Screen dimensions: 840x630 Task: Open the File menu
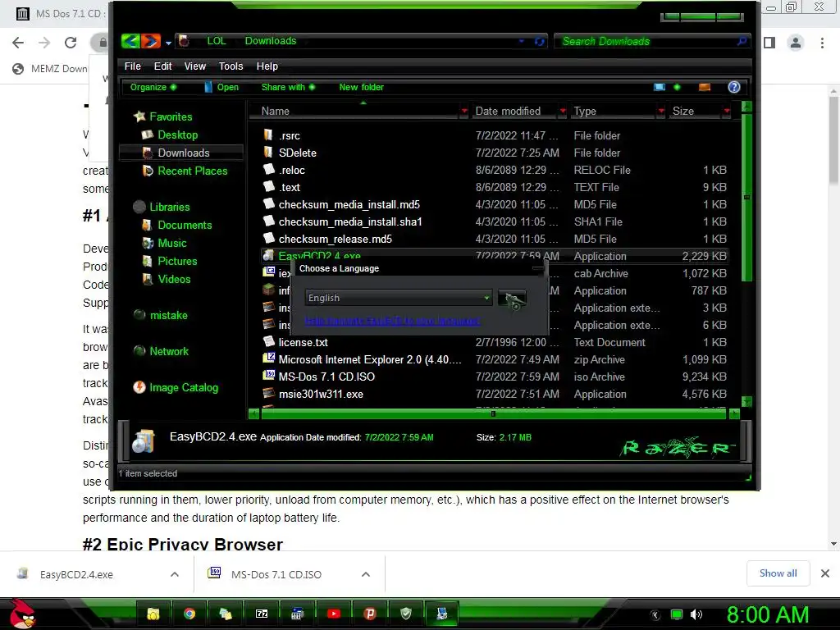pyautogui.click(x=132, y=66)
